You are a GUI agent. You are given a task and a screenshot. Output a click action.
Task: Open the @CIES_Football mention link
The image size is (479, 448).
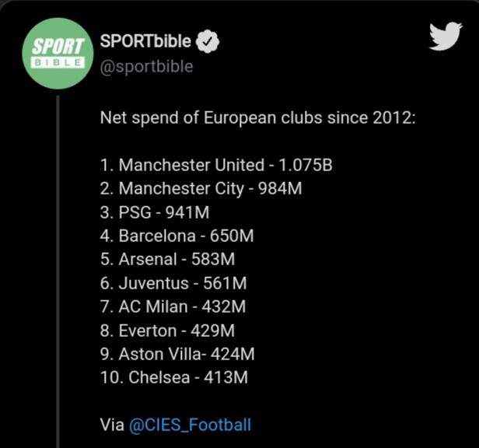point(190,425)
